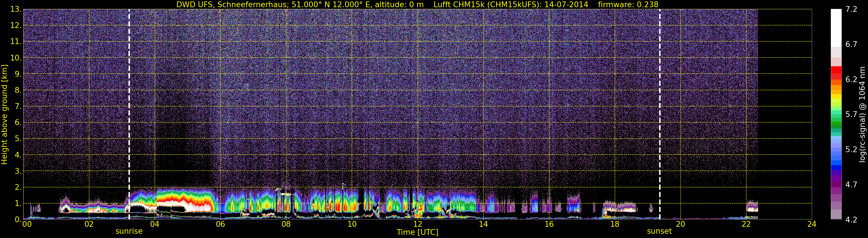The height and width of the screenshot is (238, 868).
Task: Click the height axis tick '3.'
Action: 18,171
